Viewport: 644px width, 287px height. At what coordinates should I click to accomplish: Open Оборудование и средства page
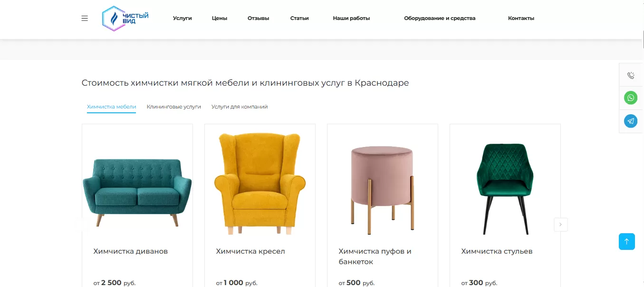pyautogui.click(x=440, y=19)
